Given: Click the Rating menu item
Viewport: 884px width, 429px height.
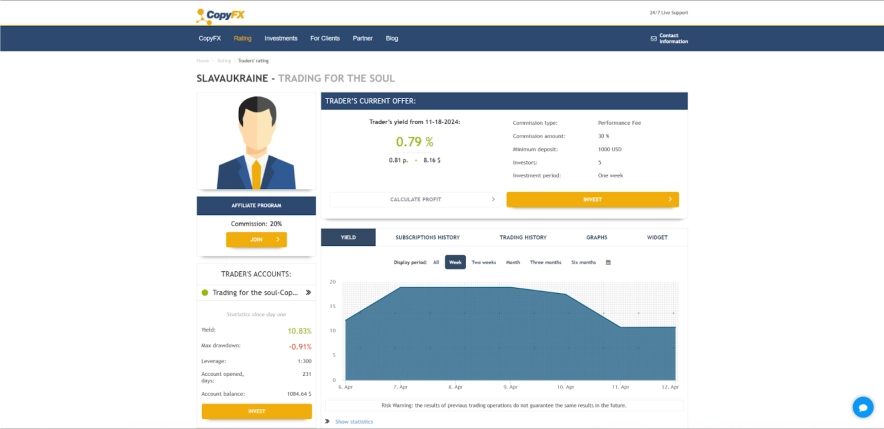Looking at the screenshot, I should [x=242, y=38].
